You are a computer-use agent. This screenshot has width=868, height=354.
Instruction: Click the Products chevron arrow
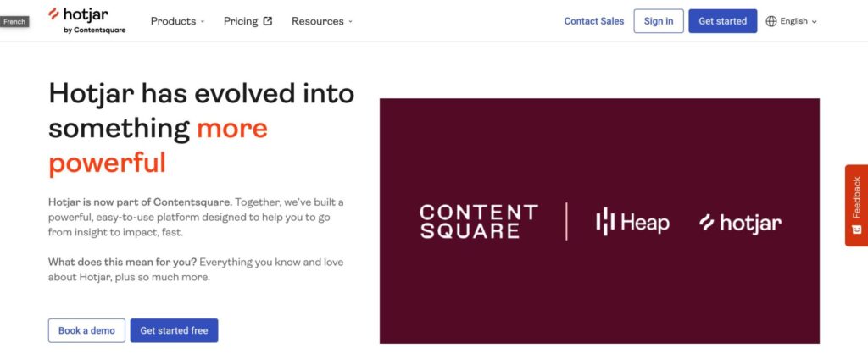click(x=203, y=21)
